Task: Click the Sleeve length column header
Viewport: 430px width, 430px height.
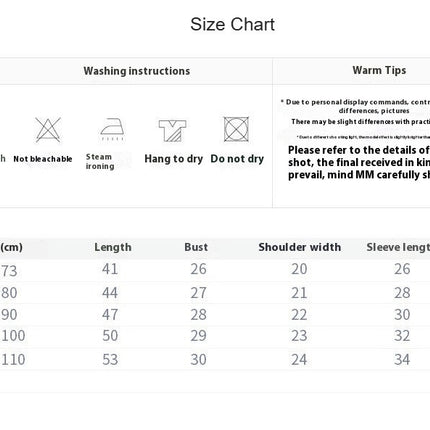Action: pos(398,247)
